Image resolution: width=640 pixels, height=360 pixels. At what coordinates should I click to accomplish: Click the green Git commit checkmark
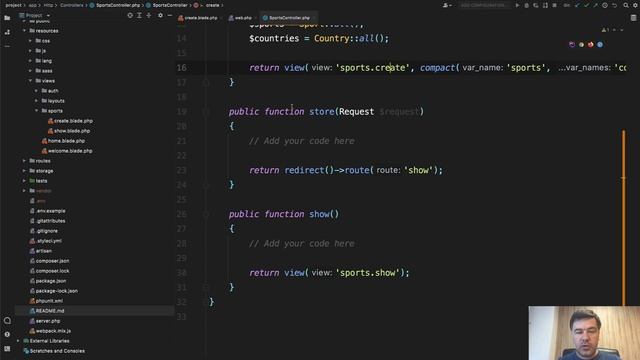click(x=586, y=5)
